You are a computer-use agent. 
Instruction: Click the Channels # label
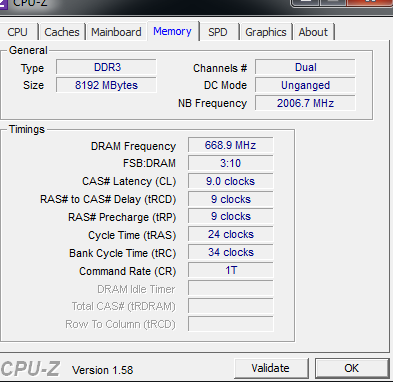(x=220, y=68)
